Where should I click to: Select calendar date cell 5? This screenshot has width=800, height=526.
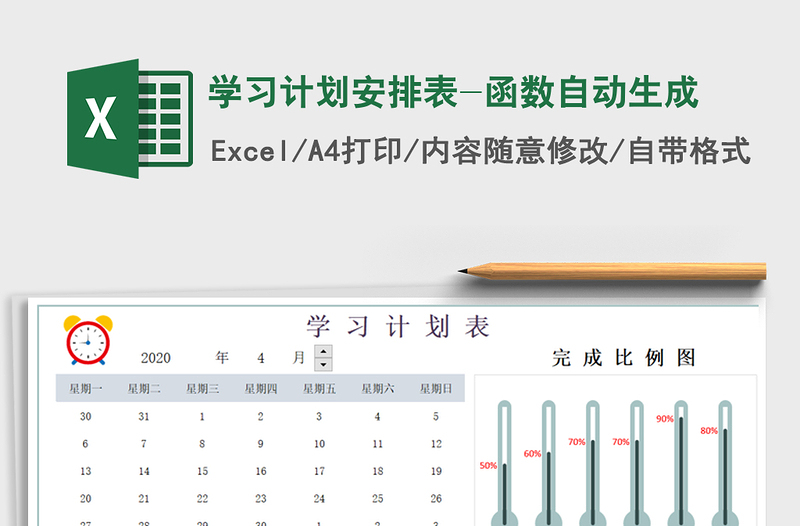[436, 417]
